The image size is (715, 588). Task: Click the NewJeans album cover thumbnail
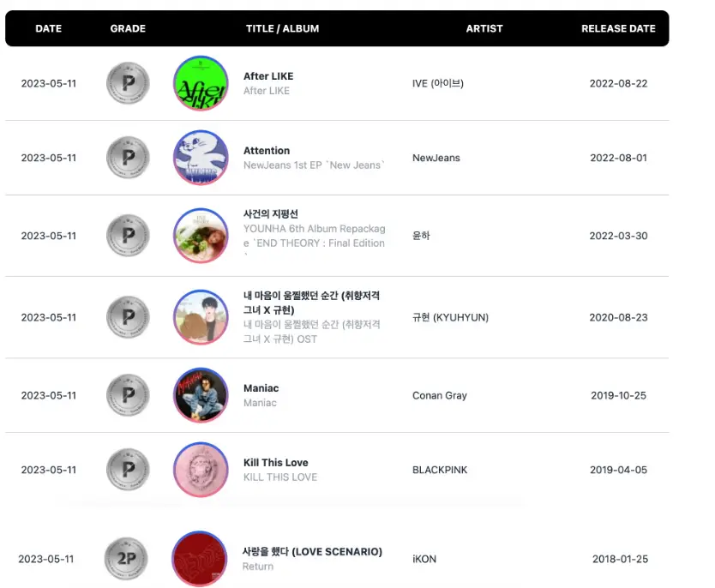(201, 158)
